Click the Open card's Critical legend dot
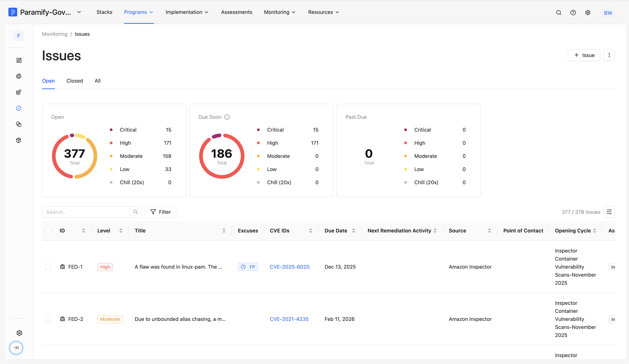The height and width of the screenshot is (364, 629). [x=111, y=130]
